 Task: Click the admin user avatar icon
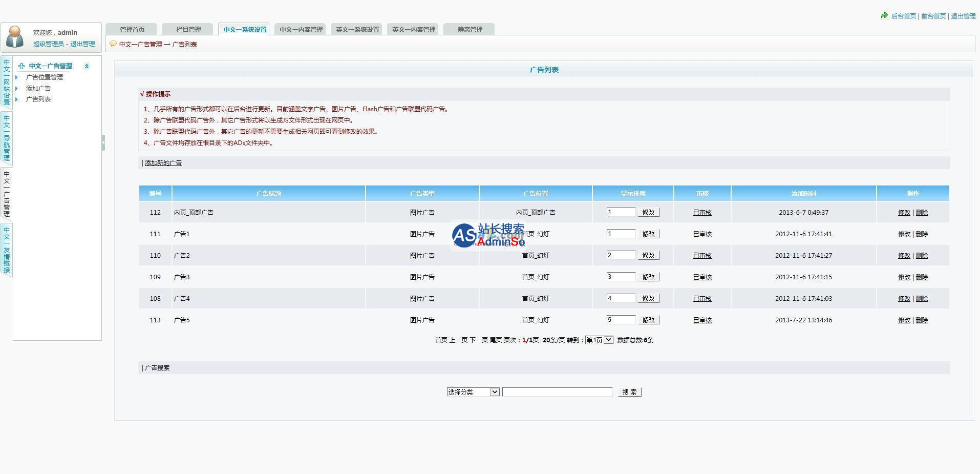click(15, 37)
